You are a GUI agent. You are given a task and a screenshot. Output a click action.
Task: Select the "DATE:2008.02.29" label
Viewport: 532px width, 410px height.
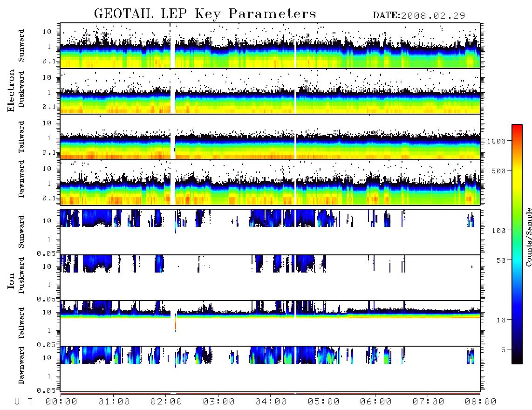point(419,16)
